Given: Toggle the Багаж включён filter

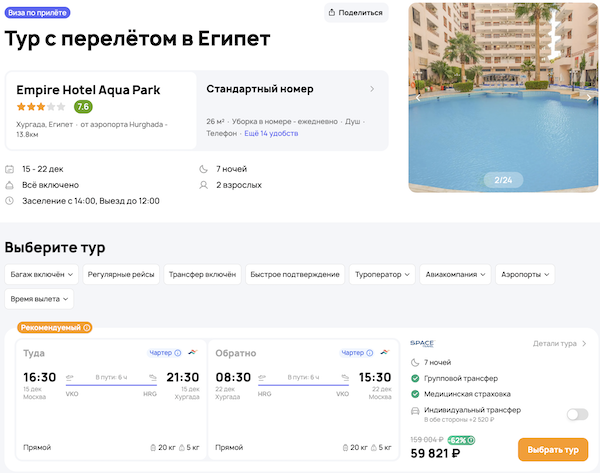Looking at the screenshot, I should tap(40, 274).
